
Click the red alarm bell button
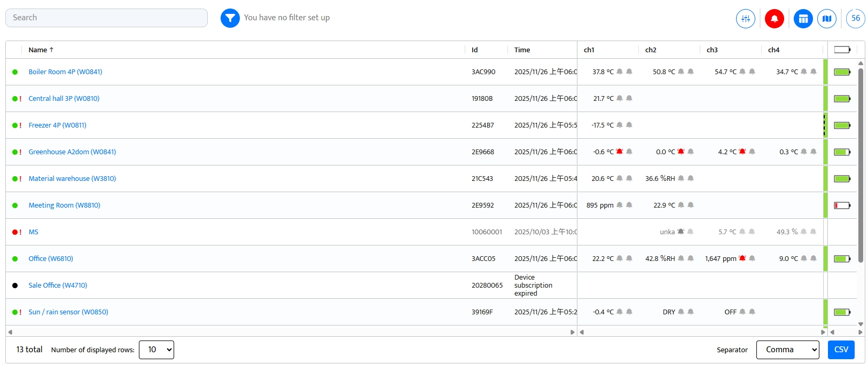[774, 19]
